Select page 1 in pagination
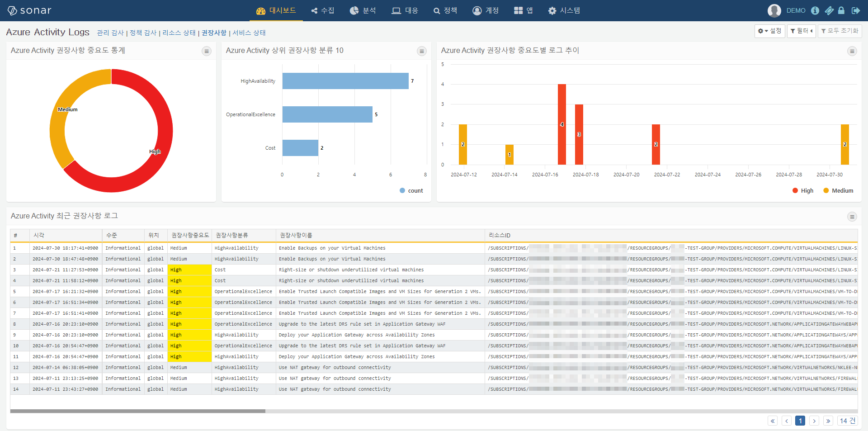The height and width of the screenshot is (431, 868). coord(800,421)
